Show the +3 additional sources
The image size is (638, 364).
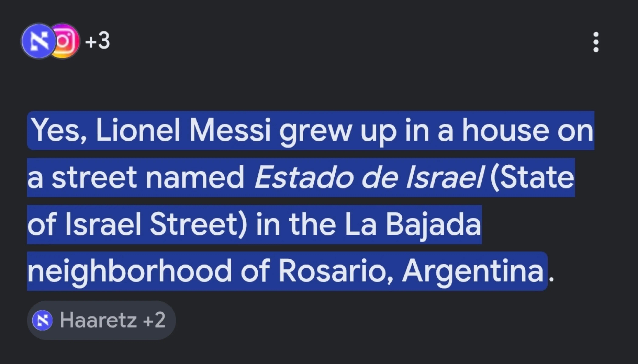tap(98, 41)
